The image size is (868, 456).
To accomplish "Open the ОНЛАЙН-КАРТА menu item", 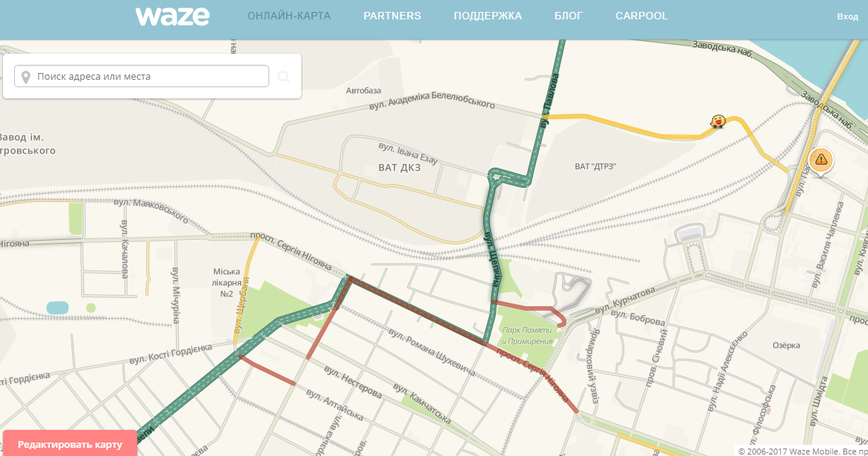I will click(289, 16).
